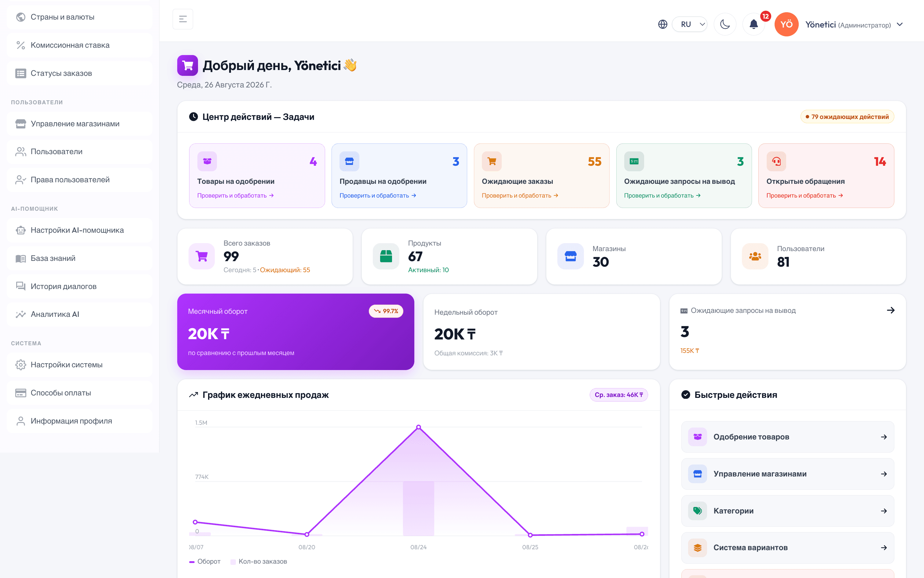Open Управление магазинами quick action
This screenshot has height=578, width=924.
[787, 474]
